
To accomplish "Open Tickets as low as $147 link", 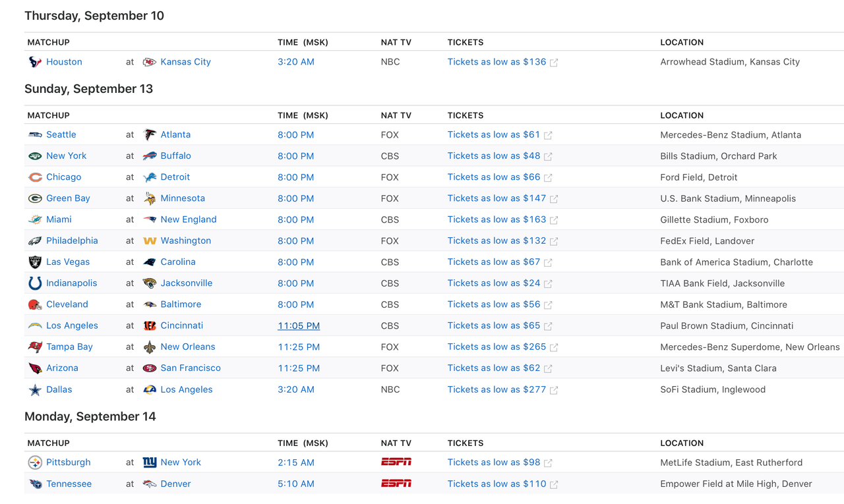I will (497, 198).
